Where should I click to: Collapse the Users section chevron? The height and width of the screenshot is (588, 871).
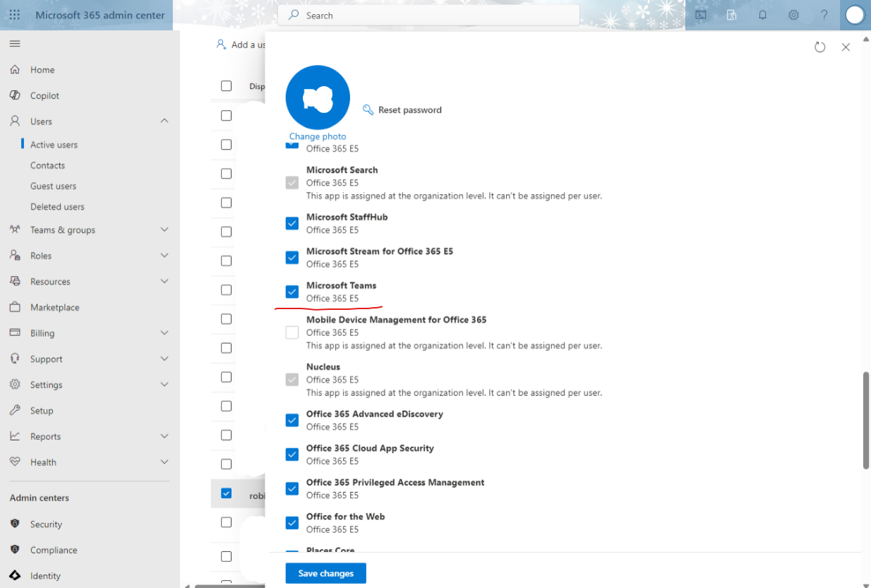click(x=164, y=121)
